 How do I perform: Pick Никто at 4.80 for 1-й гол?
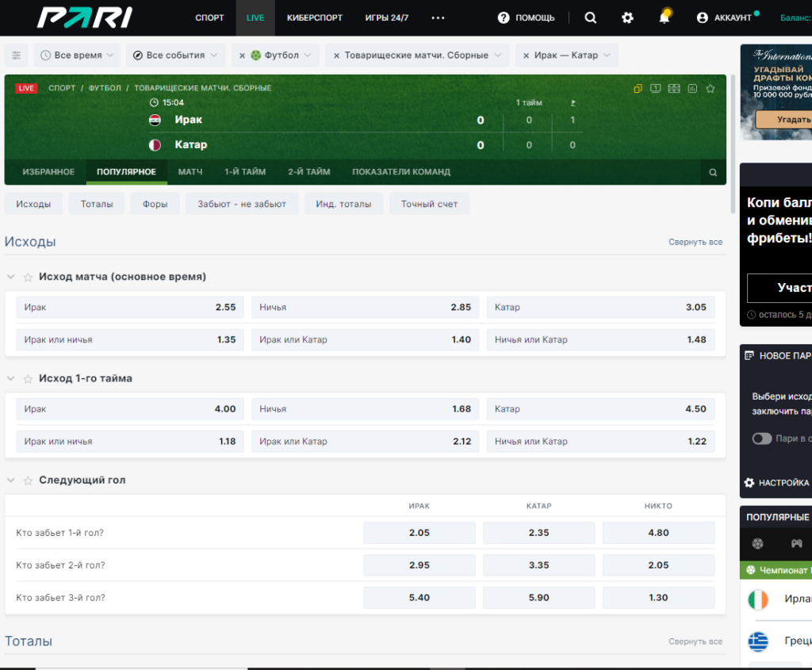[x=658, y=533]
